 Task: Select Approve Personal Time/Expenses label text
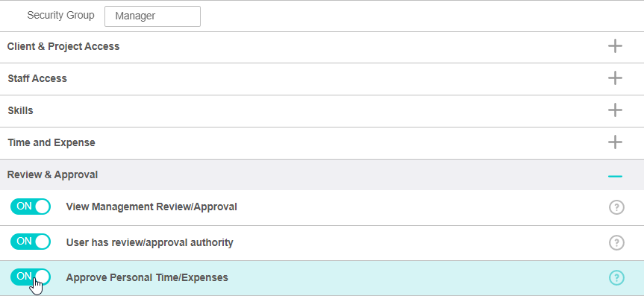pos(147,278)
